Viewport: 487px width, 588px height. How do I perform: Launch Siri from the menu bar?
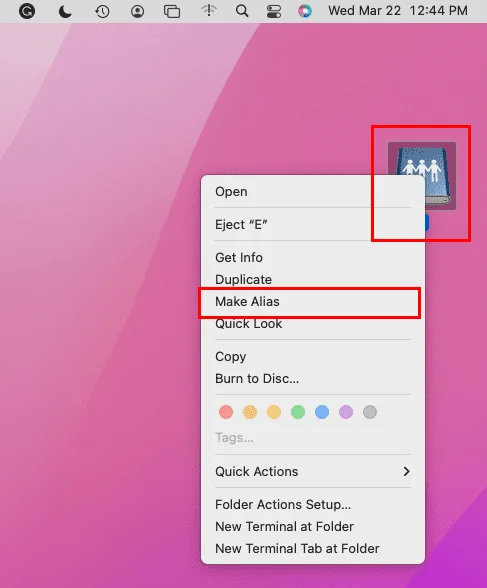(305, 11)
